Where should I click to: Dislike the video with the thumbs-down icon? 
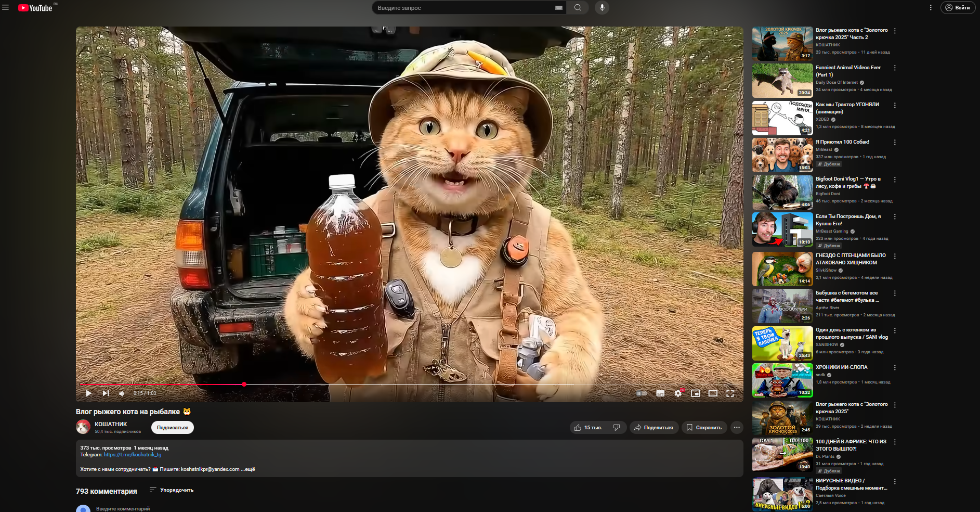click(616, 428)
